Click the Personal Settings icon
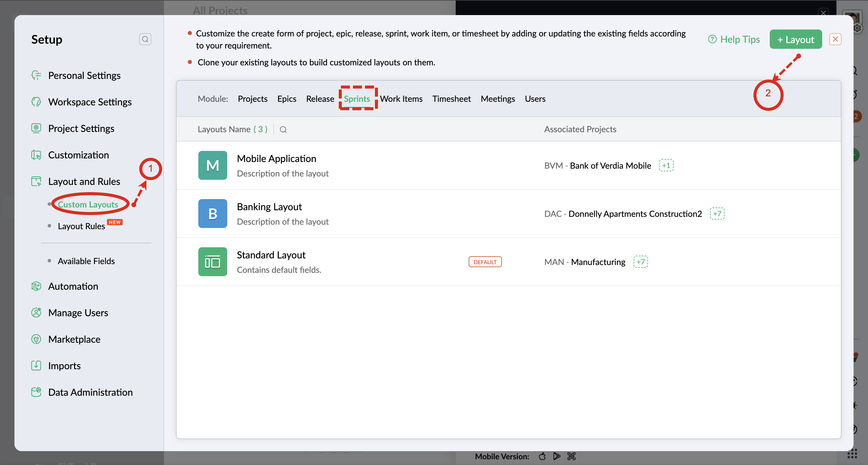868x465 pixels. coord(36,75)
